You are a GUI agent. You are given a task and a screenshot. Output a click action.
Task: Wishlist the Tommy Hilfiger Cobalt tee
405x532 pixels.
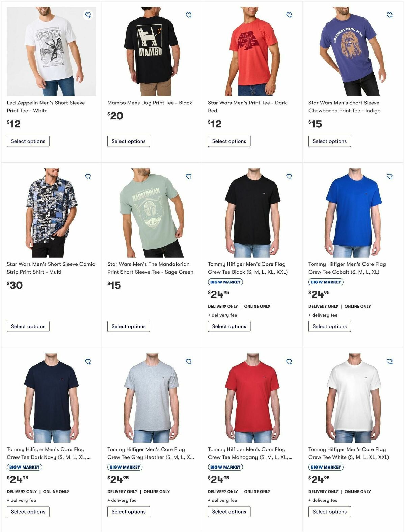pyautogui.click(x=390, y=176)
